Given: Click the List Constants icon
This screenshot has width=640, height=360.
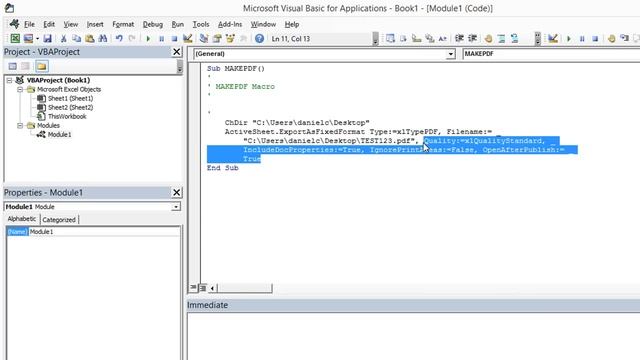Looking at the screenshot, I should (x=403, y=38).
